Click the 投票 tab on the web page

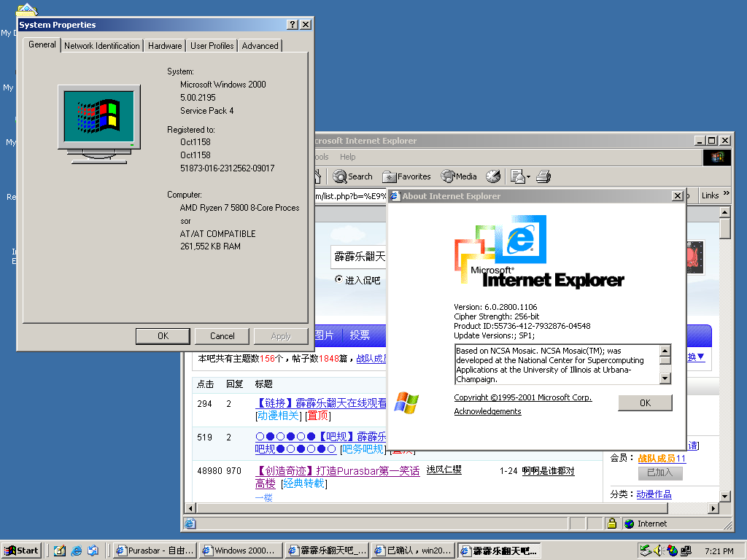360,335
